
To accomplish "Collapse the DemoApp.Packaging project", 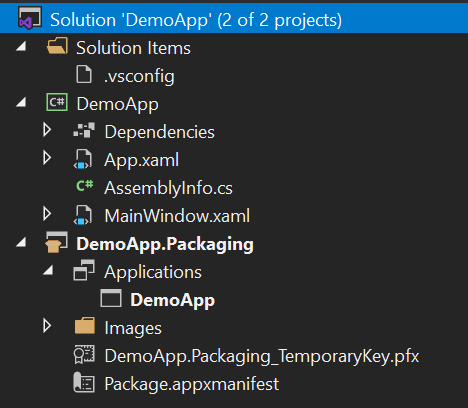I will [x=21, y=242].
